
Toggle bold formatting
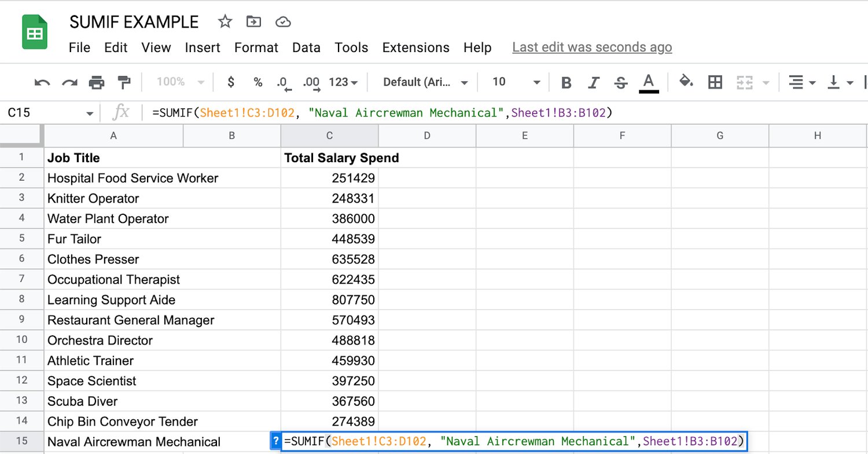point(567,83)
